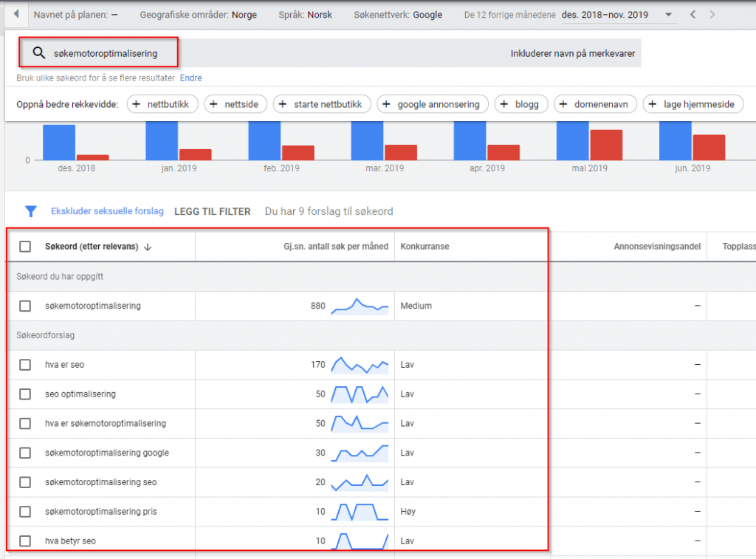Click trend sparkline for hva betyr seo

pos(360,541)
